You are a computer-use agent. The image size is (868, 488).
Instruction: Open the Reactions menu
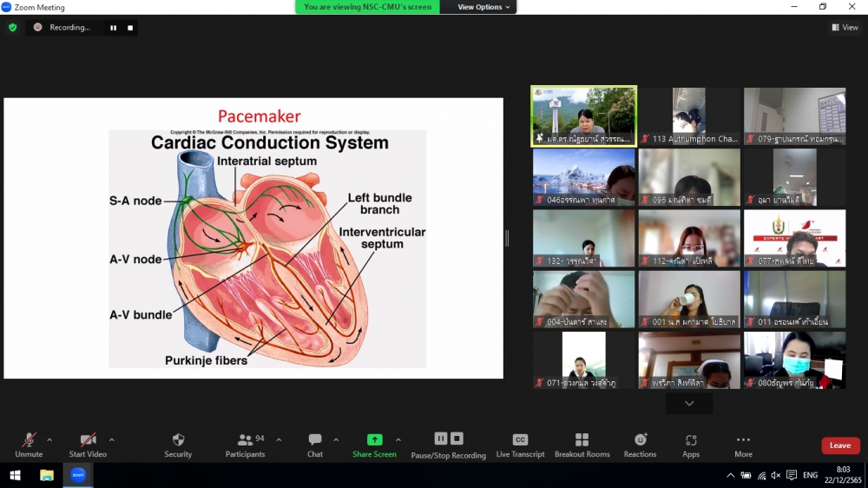640,440
